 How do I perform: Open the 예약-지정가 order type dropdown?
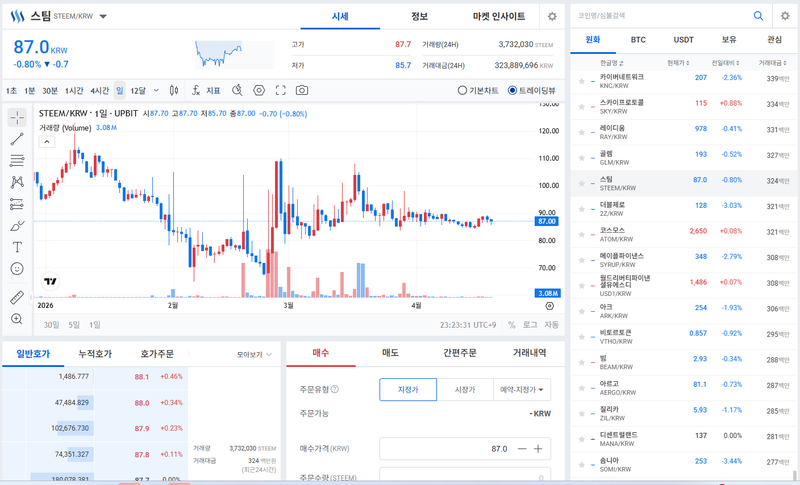point(524,389)
